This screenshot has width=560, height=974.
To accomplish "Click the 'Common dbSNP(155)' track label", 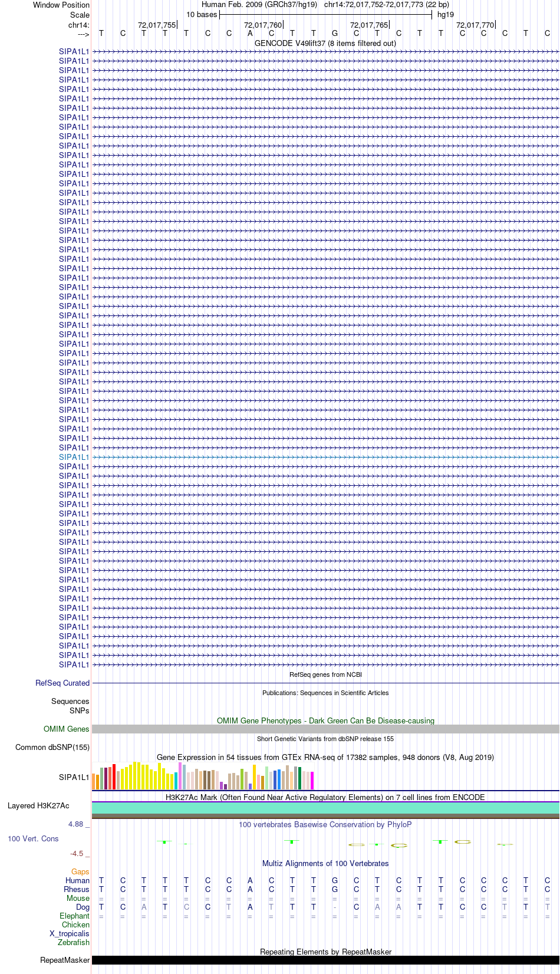I will coord(52,747).
